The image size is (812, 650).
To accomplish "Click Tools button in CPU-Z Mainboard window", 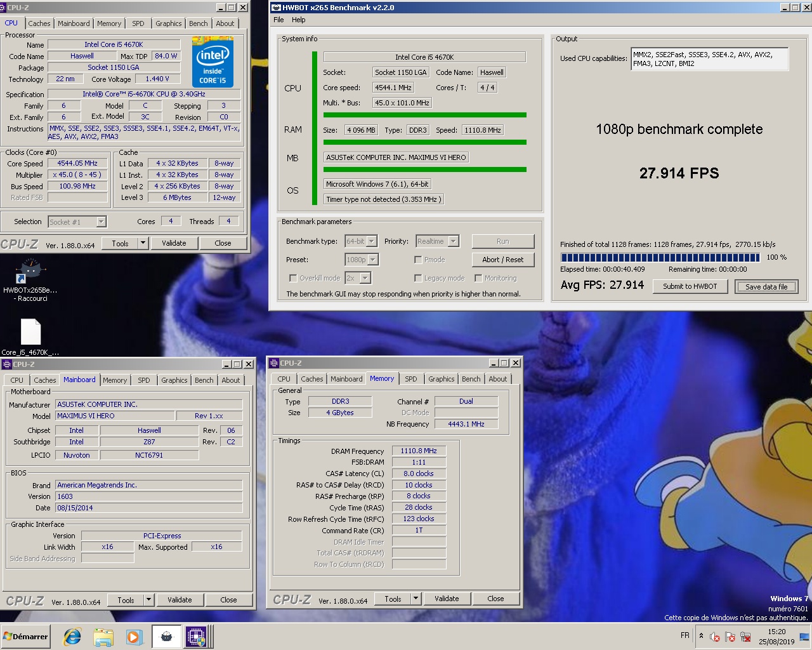I will pos(126,600).
